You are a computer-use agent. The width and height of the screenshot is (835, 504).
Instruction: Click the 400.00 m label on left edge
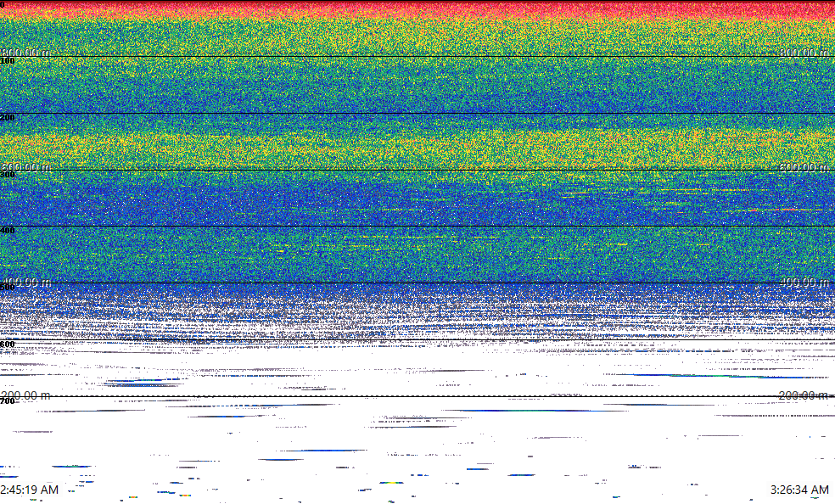[x=25, y=282]
